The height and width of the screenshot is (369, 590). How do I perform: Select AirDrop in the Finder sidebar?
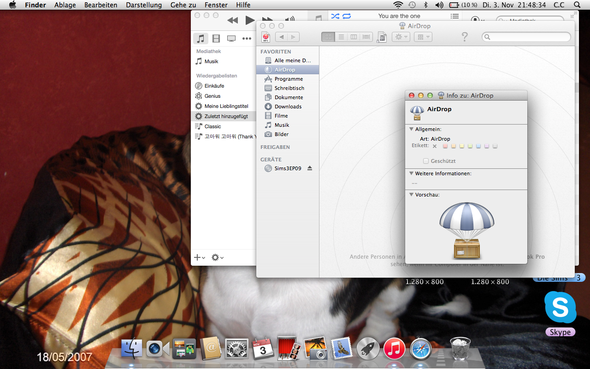tap(288, 70)
